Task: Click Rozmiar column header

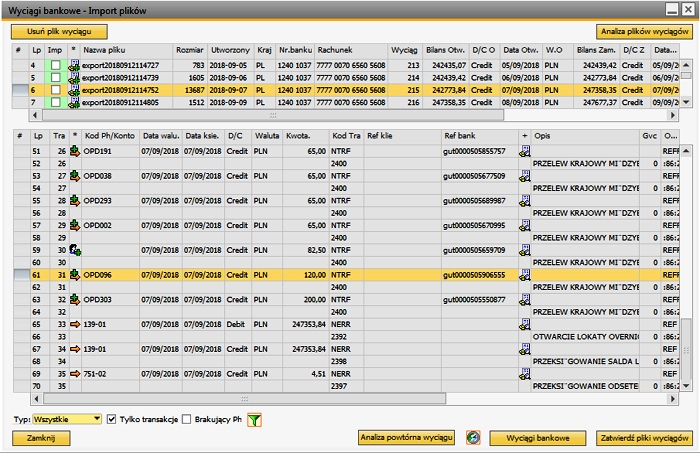Action: 189,50
